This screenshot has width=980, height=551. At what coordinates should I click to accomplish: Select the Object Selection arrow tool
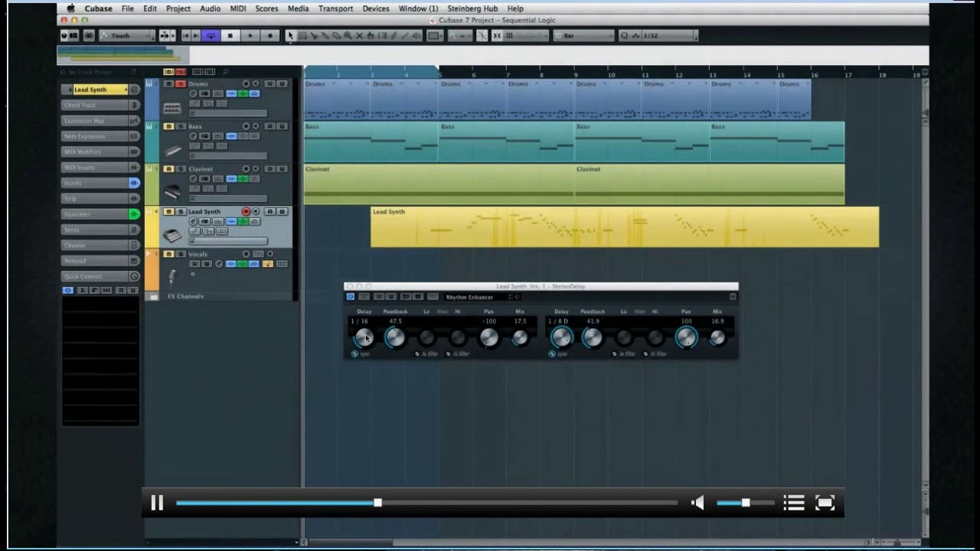(291, 35)
